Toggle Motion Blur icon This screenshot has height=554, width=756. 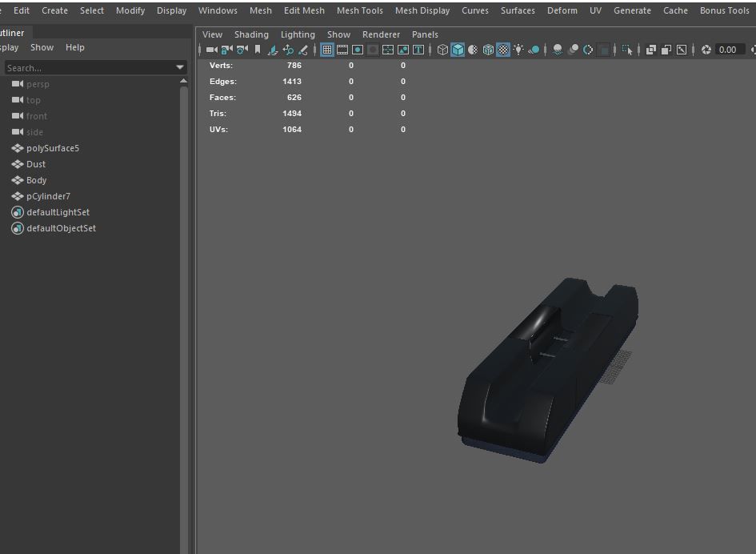tap(573, 49)
